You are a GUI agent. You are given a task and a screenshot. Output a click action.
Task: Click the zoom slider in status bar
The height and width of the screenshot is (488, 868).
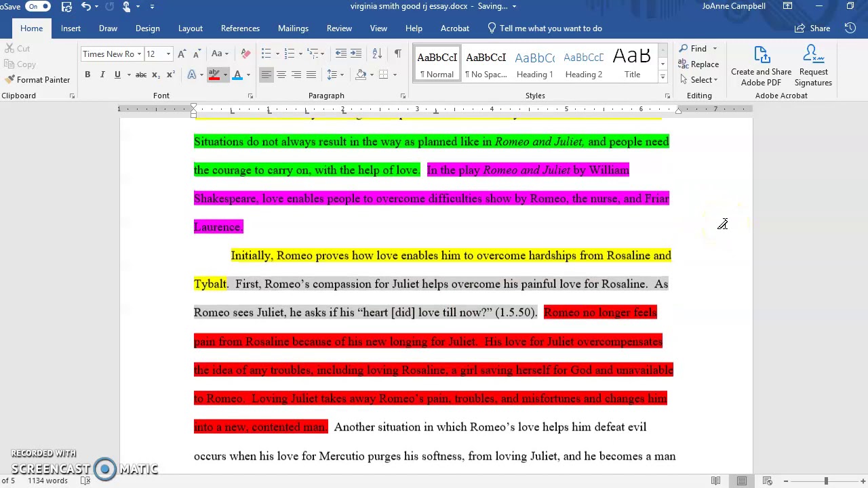tap(825, 481)
